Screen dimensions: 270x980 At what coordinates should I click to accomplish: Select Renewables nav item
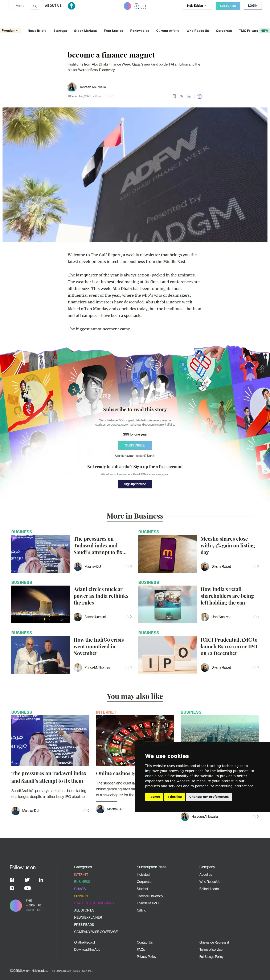pos(140,31)
